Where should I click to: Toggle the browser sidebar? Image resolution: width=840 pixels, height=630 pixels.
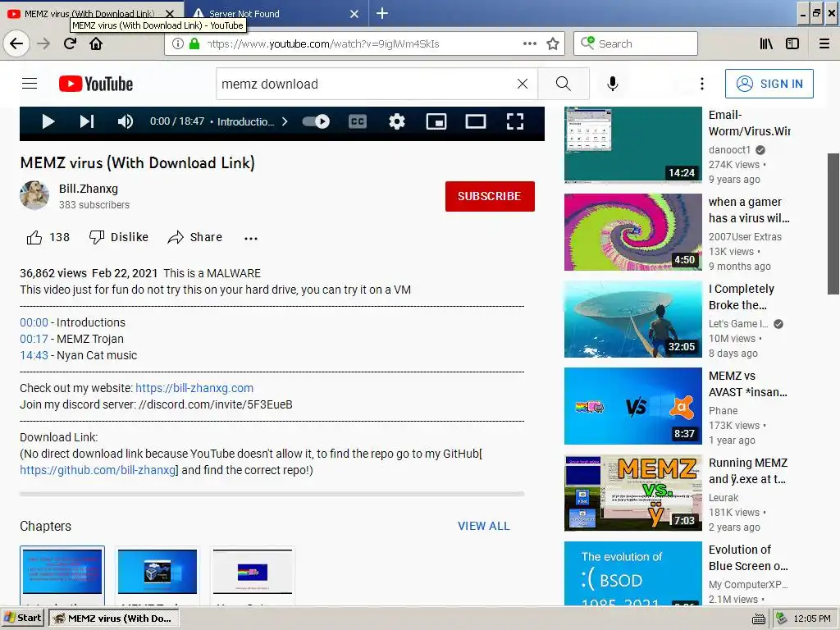click(x=792, y=43)
